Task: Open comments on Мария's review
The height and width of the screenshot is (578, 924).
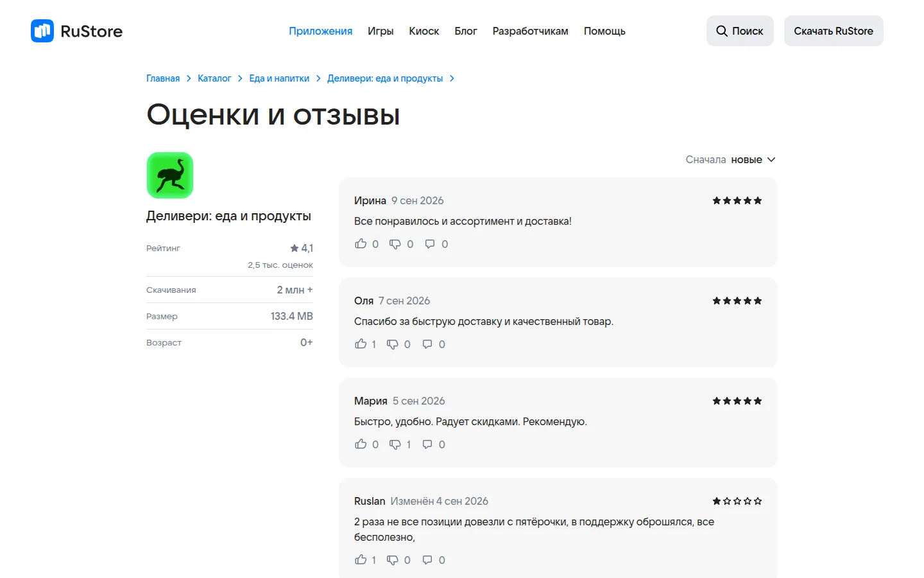Action: coord(427,444)
